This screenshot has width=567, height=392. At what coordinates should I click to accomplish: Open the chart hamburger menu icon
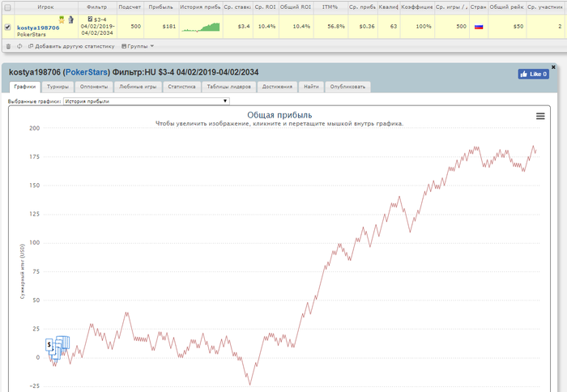click(x=540, y=116)
